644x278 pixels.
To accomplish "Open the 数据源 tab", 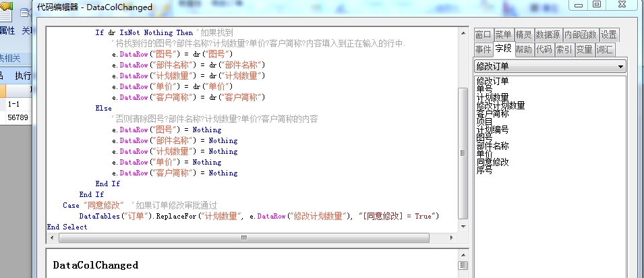I will [x=548, y=35].
